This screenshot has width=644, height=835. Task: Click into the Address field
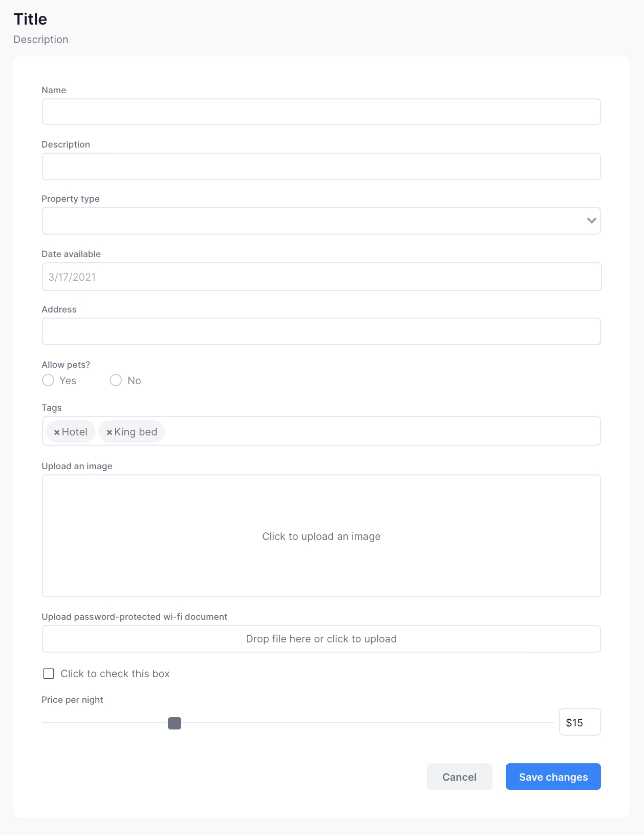321,331
